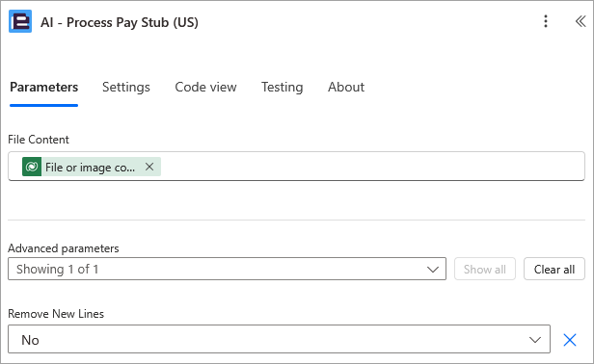Click the Show all button
The height and width of the screenshot is (364, 594).
(485, 269)
